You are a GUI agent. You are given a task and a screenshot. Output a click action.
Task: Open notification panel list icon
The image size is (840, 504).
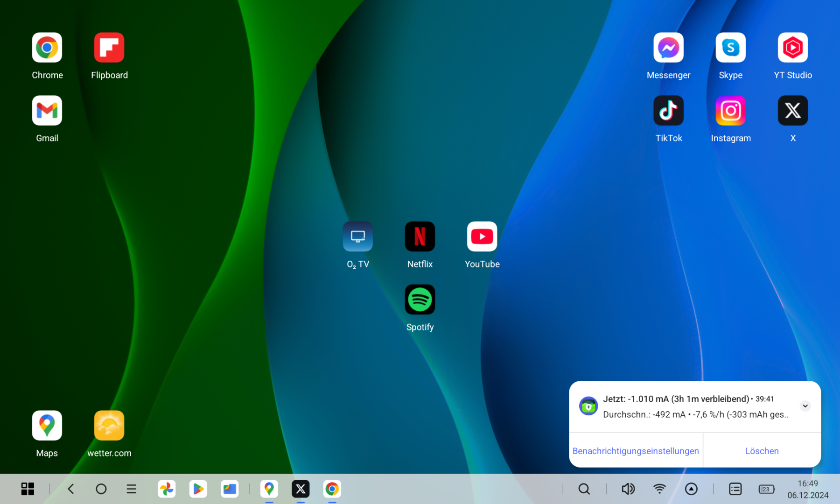(735, 489)
